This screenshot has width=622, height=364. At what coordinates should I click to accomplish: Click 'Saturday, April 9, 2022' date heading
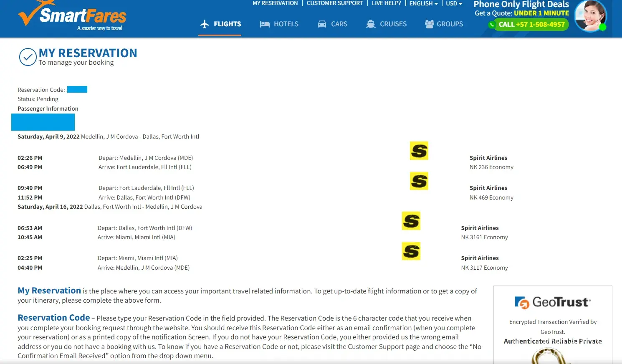pos(48,136)
